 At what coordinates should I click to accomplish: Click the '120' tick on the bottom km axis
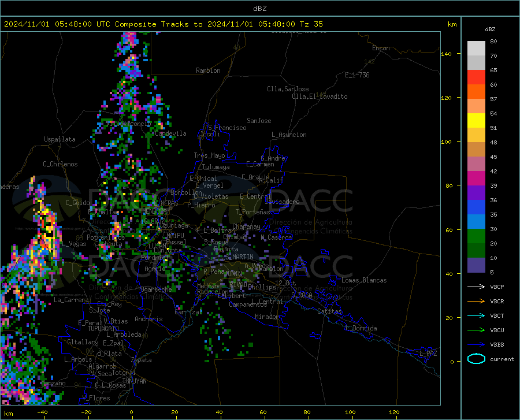click(394, 412)
